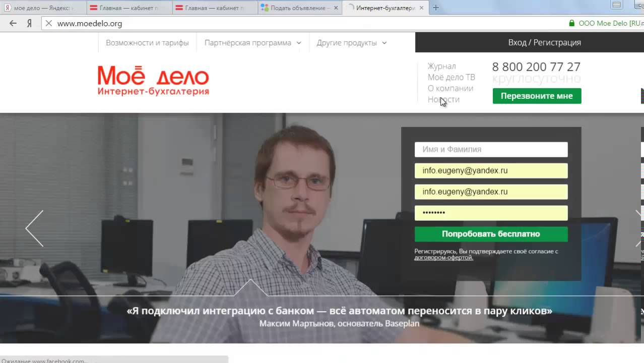Switch to the second 'Главная — кабинет' tab

[214, 8]
